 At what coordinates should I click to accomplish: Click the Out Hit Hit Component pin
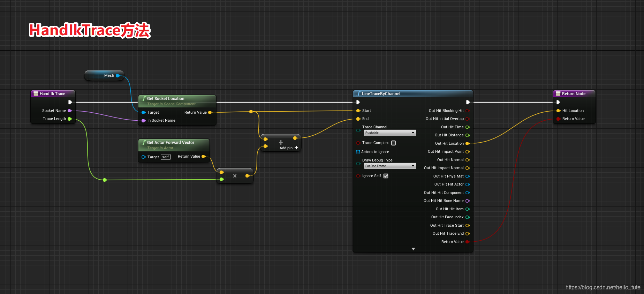[468, 193]
